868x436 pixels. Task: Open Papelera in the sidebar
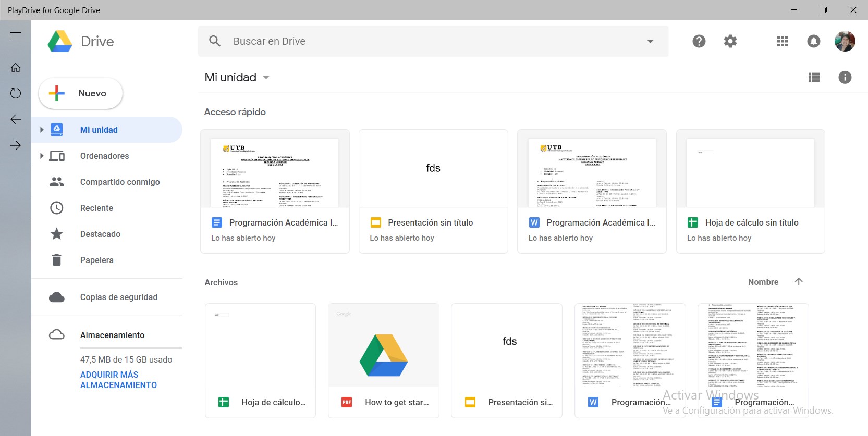(x=96, y=260)
